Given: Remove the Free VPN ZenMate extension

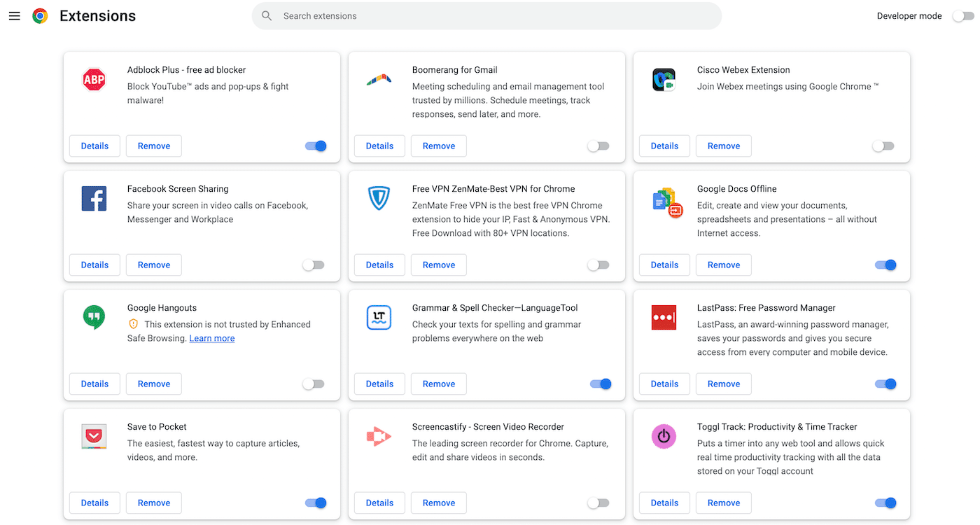Looking at the screenshot, I should coord(438,265).
